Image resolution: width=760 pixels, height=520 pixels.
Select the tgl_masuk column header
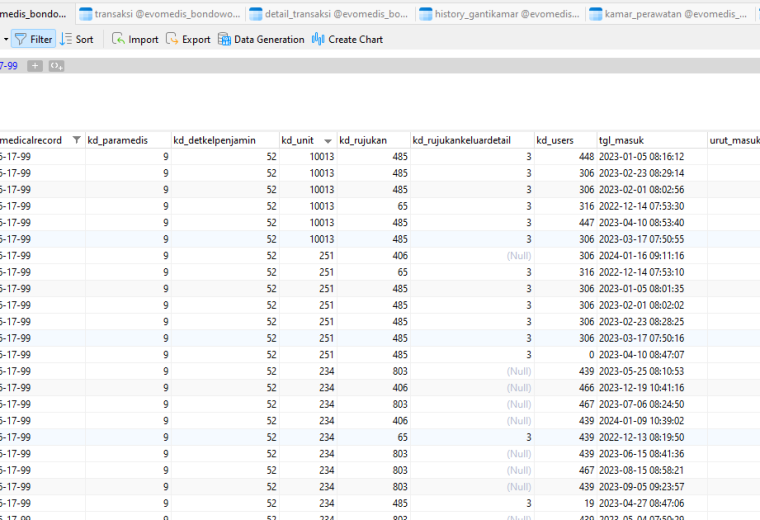point(652,140)
